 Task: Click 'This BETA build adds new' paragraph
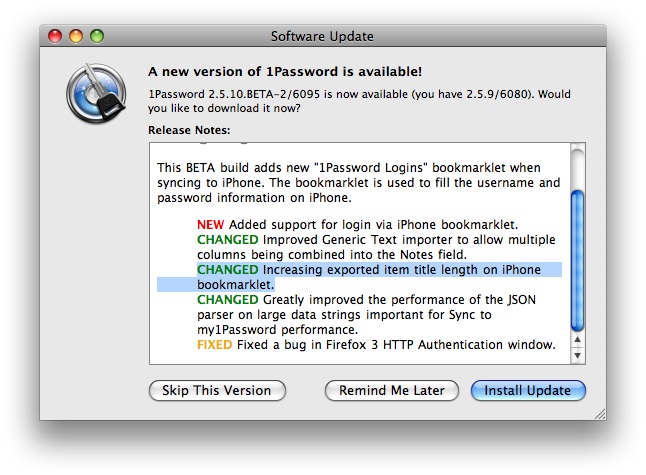(x=358, y=183)
